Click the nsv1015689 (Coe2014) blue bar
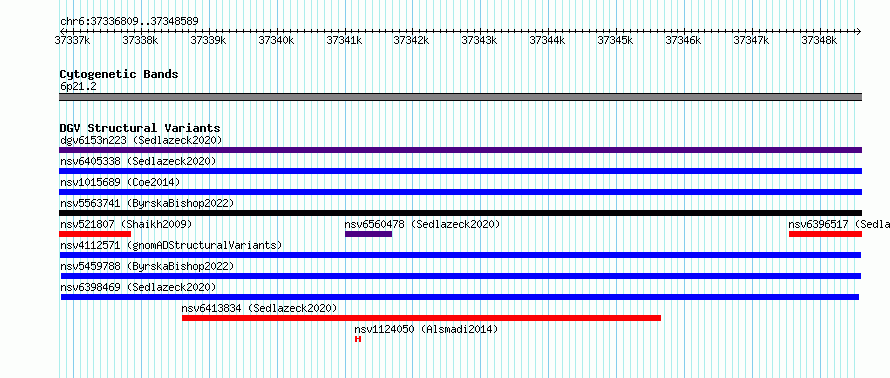The height and width of the screenshot is (378, 890). tap(460, 192)
